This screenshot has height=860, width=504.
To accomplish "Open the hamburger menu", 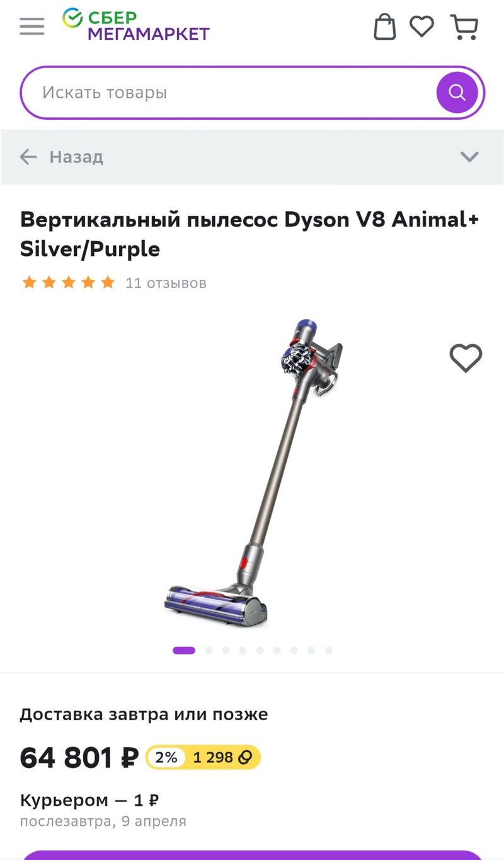I will [31, 26].
